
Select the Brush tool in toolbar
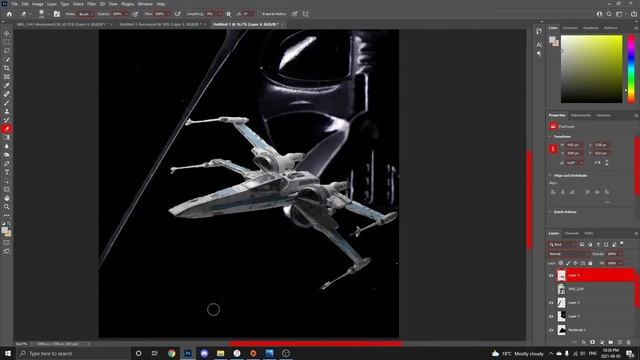click(7, 102)
